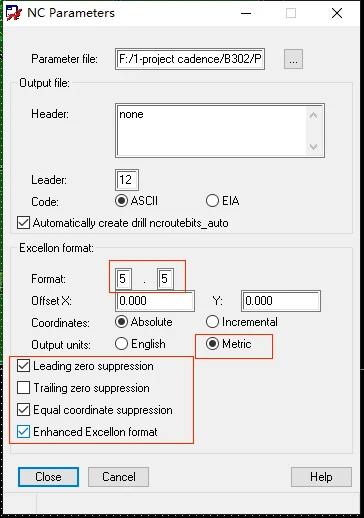
Task: Click into the Parameter file path field
Action: 190,59
